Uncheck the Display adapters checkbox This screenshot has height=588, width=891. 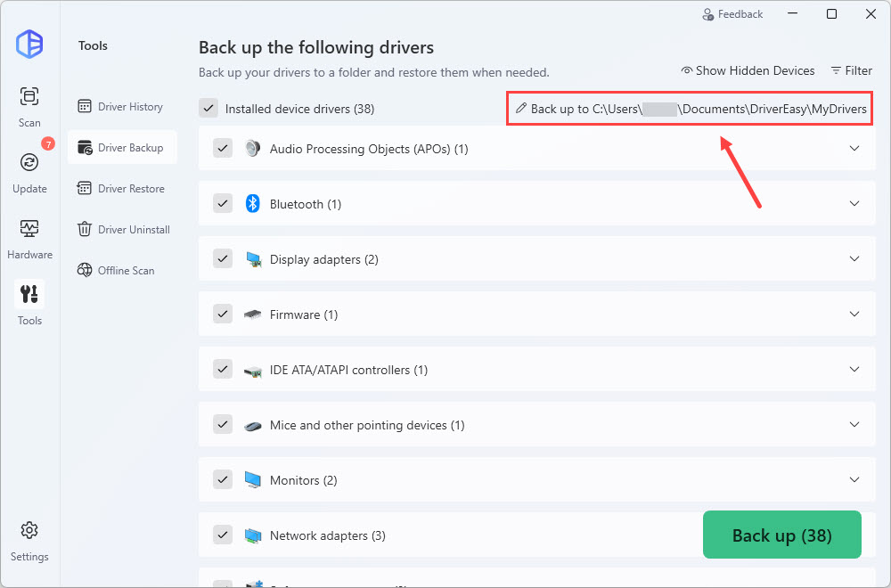pos(223,259)
